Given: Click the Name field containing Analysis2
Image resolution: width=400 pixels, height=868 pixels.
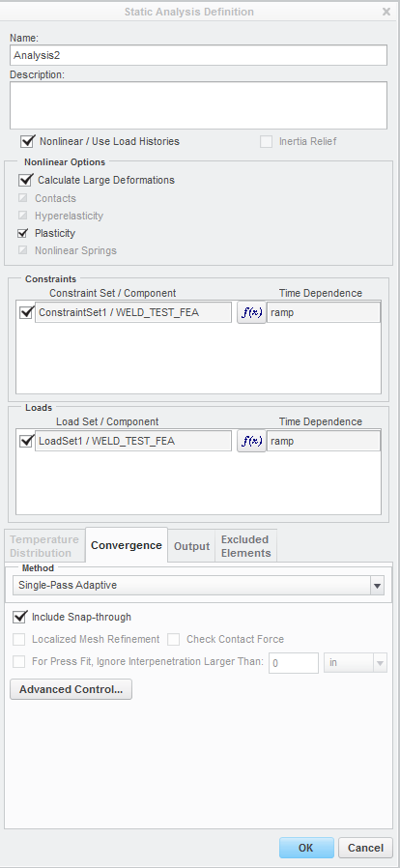Looking at the screenshot, I should [x=198, y=55].
